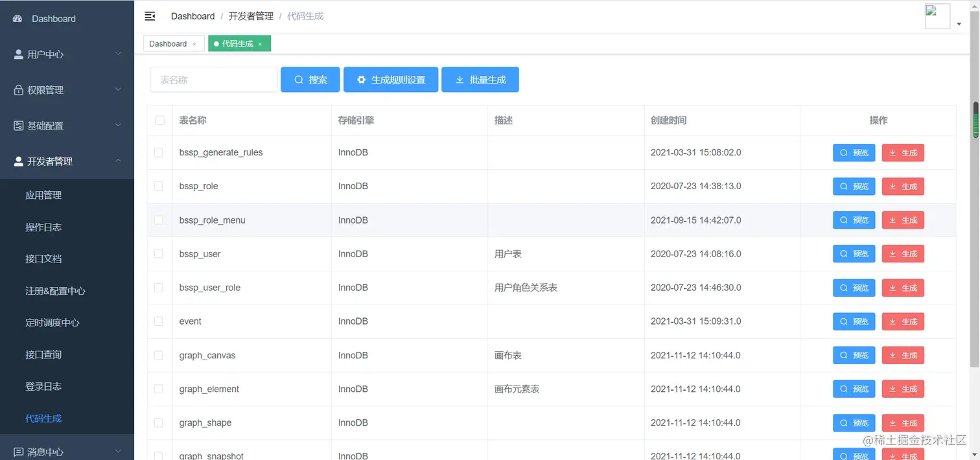Generate code for bssp_user

[903, 254]
